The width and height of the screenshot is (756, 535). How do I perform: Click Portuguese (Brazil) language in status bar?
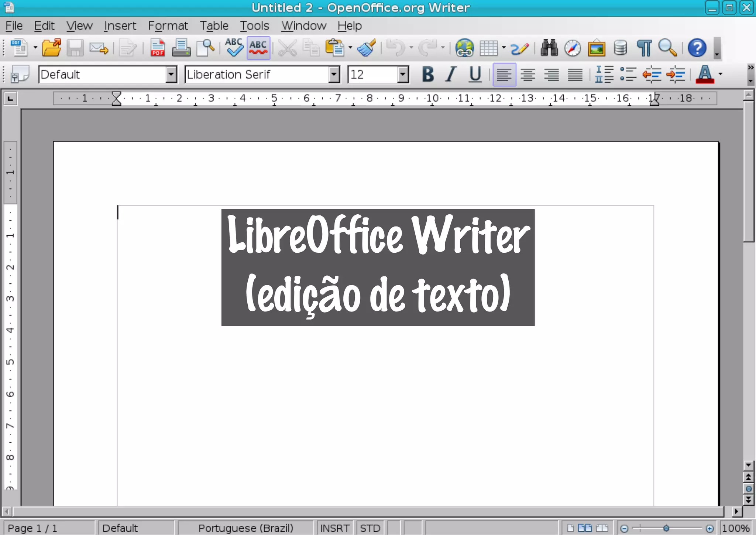coord(246,528)
